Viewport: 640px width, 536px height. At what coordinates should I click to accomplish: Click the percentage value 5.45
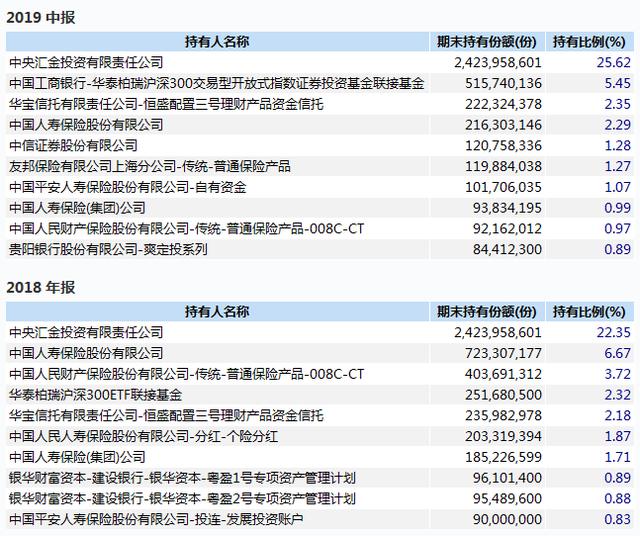point(618,83)
